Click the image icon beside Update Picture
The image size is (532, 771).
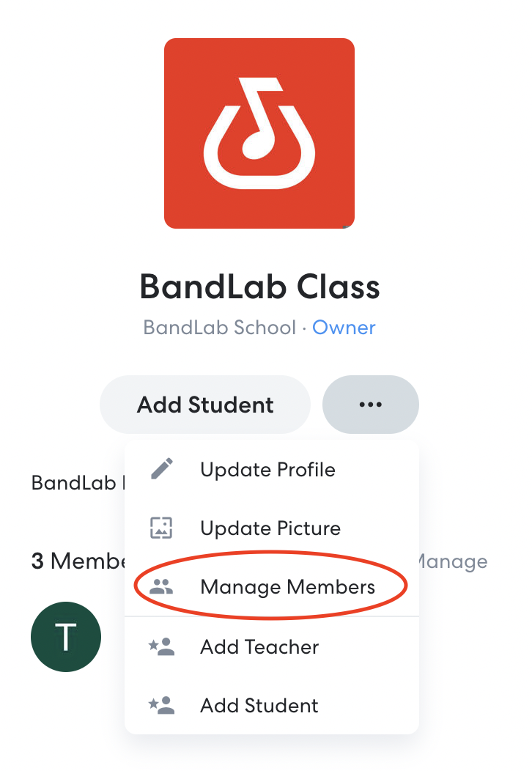click(x=161, y=528)
